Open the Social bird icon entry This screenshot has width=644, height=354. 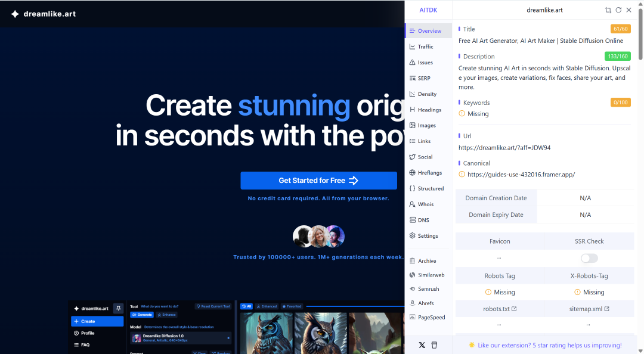pos(413,157)
